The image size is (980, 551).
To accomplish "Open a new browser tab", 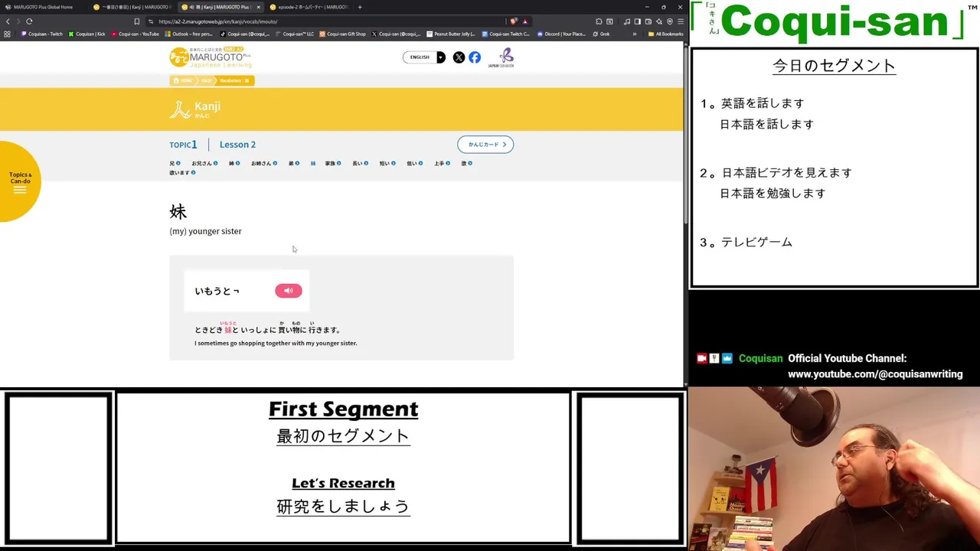I will coord(360,7).
